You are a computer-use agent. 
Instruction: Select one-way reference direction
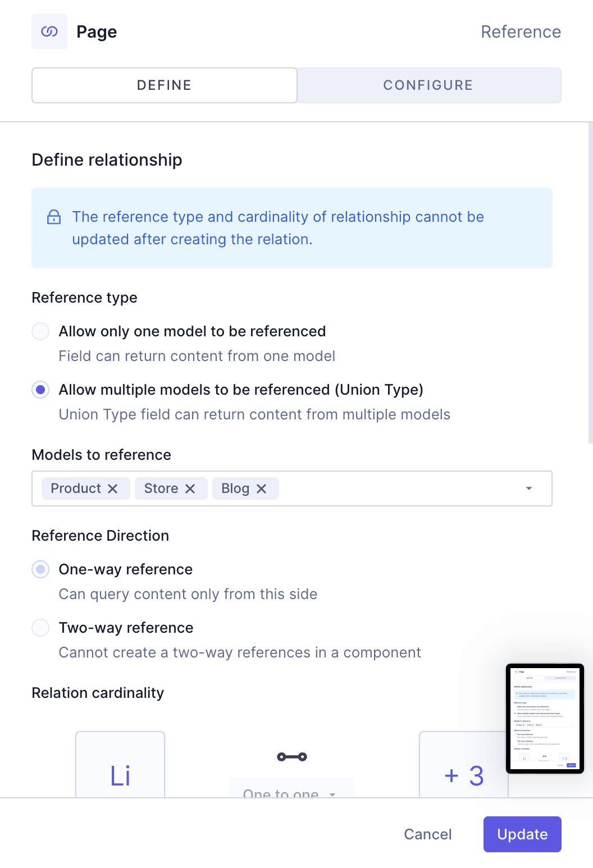coord(40,569)
